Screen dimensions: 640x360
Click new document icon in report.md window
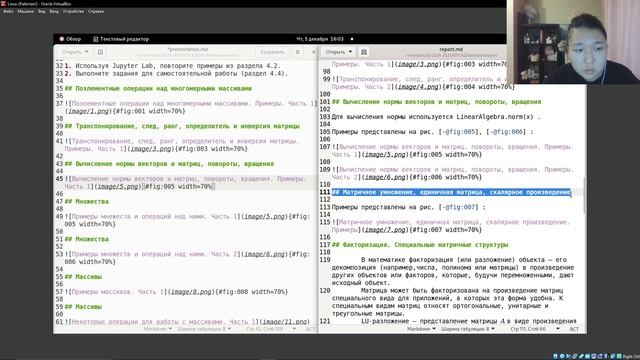point(364,52)
